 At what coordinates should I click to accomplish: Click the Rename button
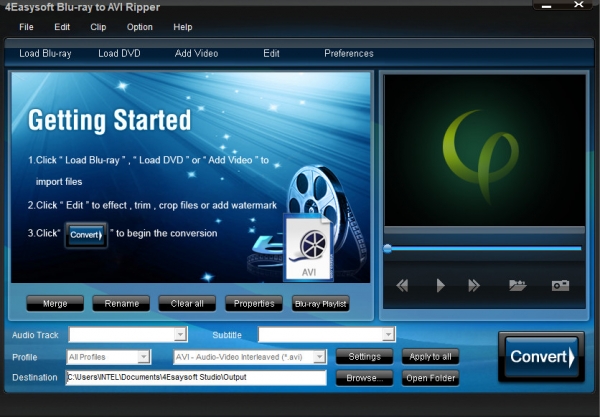pyautogui.click(x=121, y=304)
